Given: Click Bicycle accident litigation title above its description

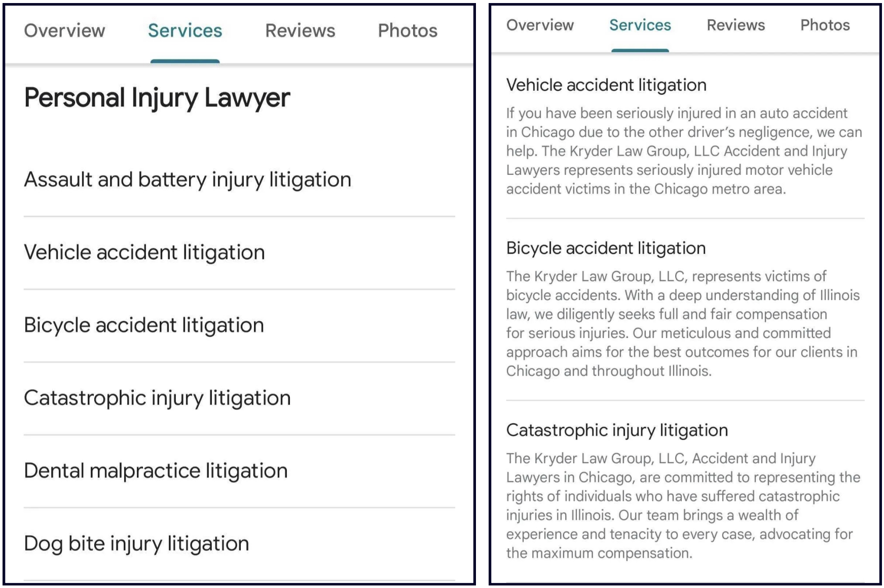Looking at the screenshot, I should (606, 248).
